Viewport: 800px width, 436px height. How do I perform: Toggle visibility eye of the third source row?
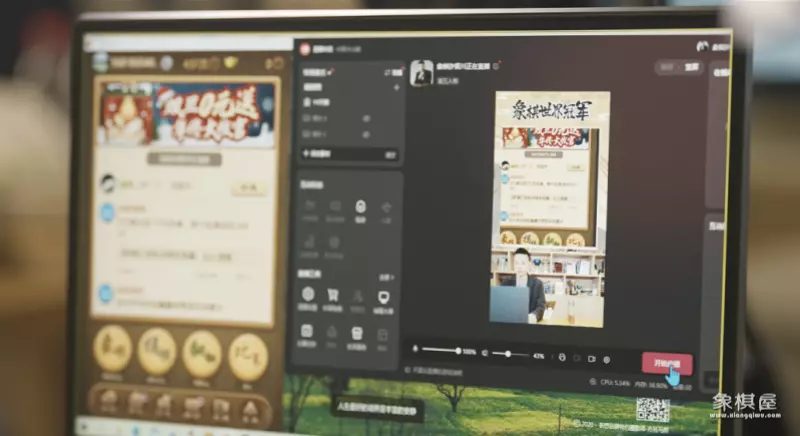[x=366, y=135]
